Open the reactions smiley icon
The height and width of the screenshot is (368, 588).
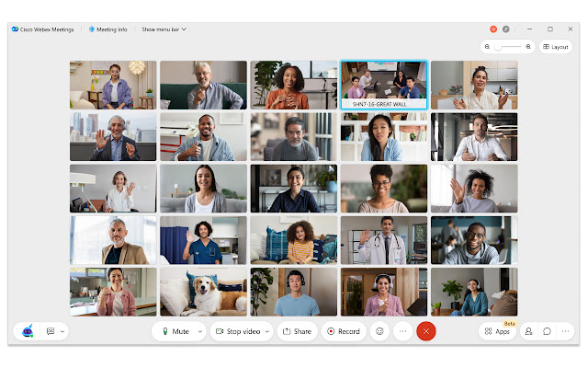coord(379,331)
